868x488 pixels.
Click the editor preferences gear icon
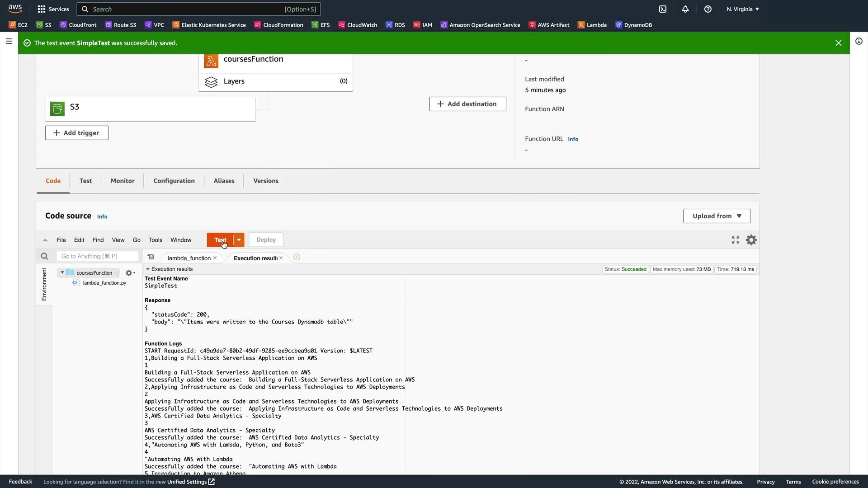(751, 240)
